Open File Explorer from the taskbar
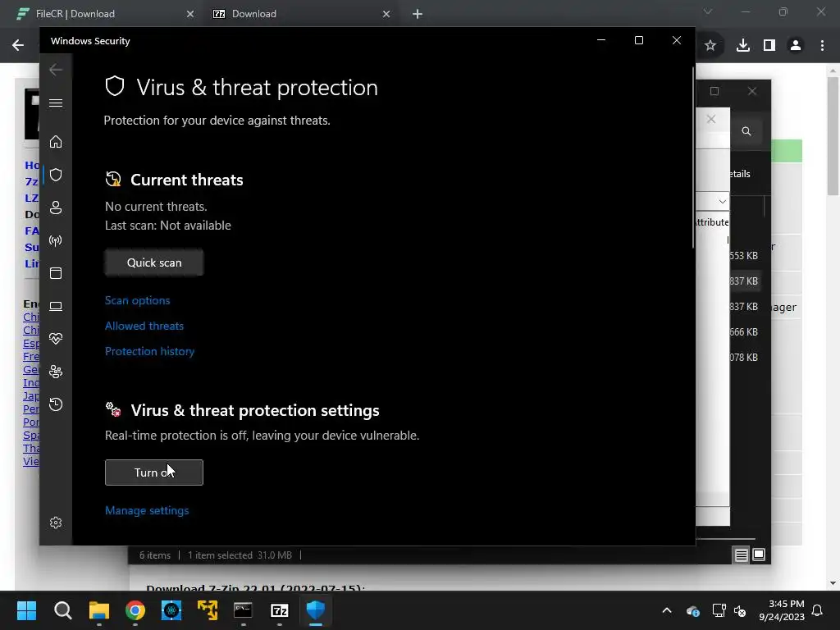 [x=99, y=610]
